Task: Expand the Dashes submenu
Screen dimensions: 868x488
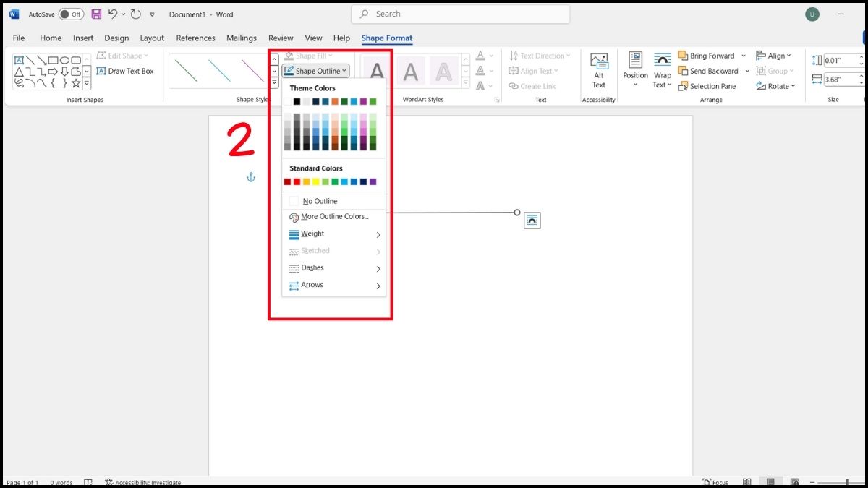Action: pos(333,268)
